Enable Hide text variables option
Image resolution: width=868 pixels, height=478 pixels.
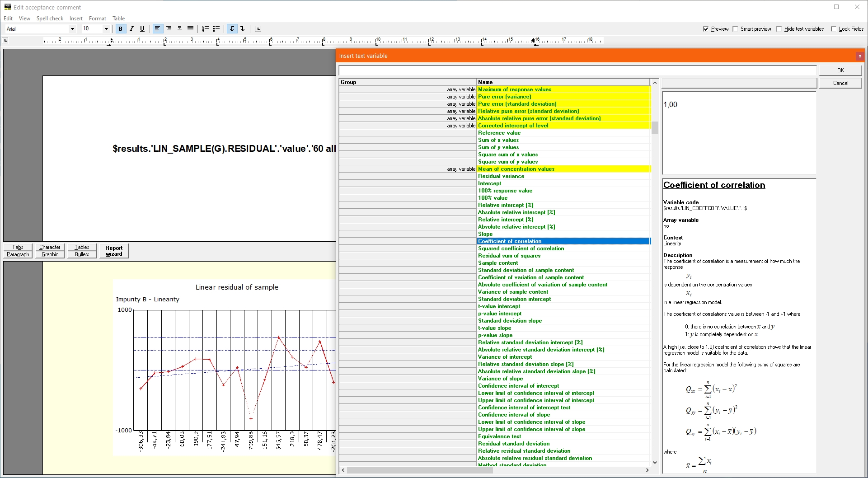(x=779, y=29)
